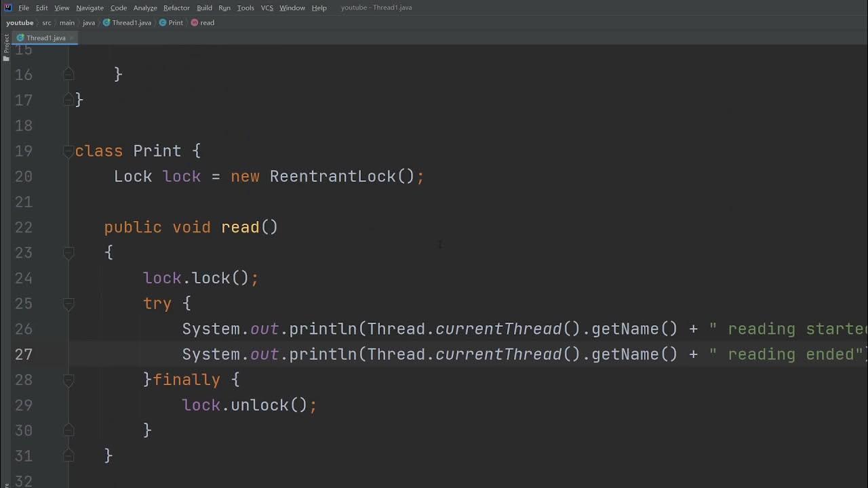The width and height of the screenshot is (868, 488).
Task: Open the Build menu
Action: click(204, 7)
